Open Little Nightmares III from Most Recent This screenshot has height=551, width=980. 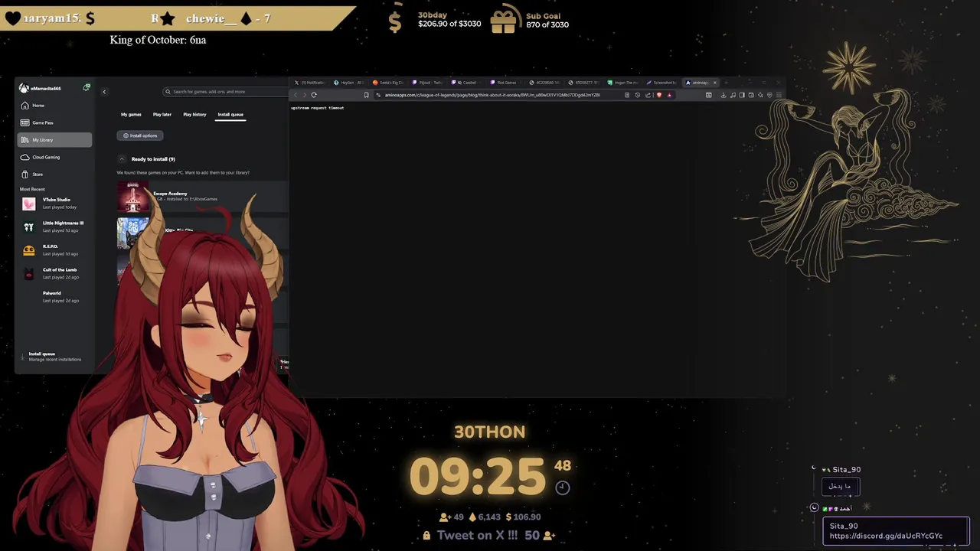(x=55, y=227)
